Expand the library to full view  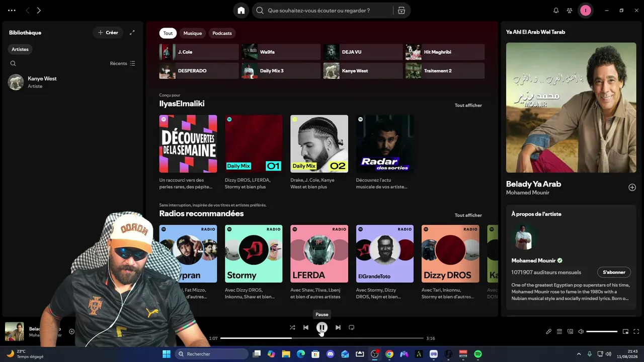pos(132,33)
